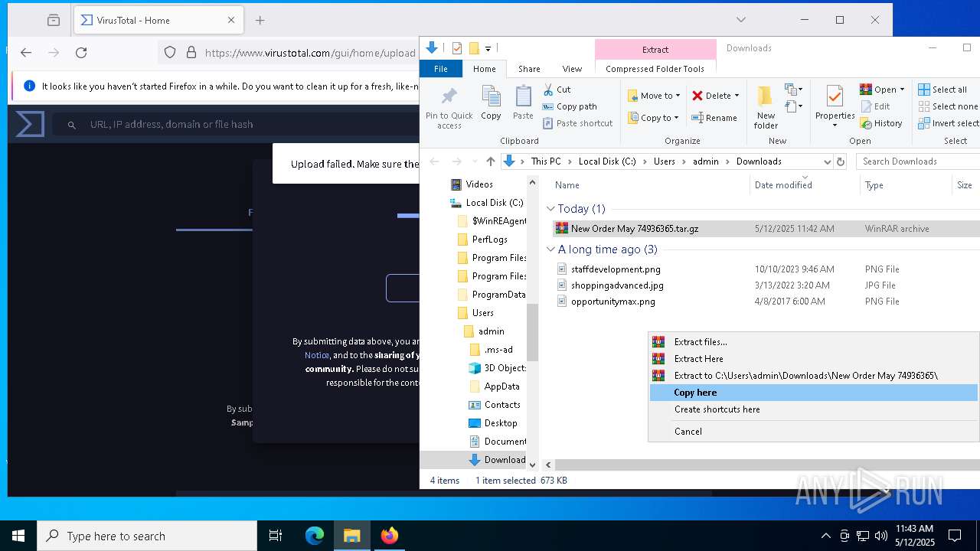The image size is (980, 551).
Task: Click Paste shortcut in the ribbon
Action: [577, 123]
